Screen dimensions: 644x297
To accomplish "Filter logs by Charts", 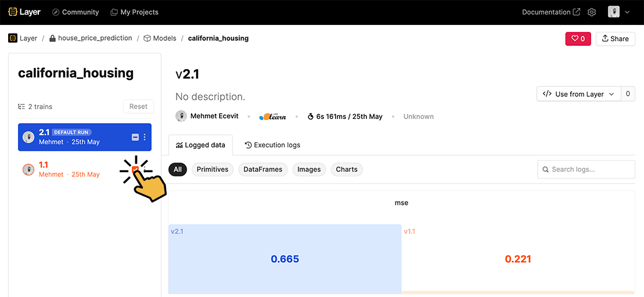I will click(x=347, y=169).
